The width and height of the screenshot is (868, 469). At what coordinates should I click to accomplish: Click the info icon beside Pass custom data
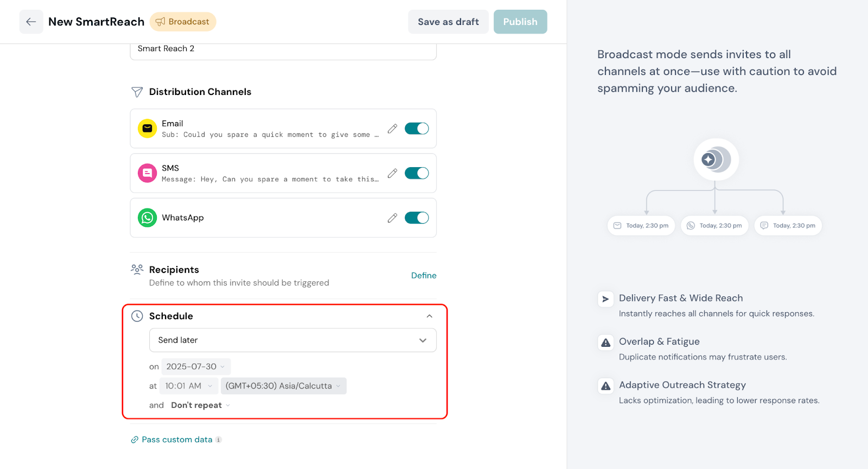pos(219,440)
